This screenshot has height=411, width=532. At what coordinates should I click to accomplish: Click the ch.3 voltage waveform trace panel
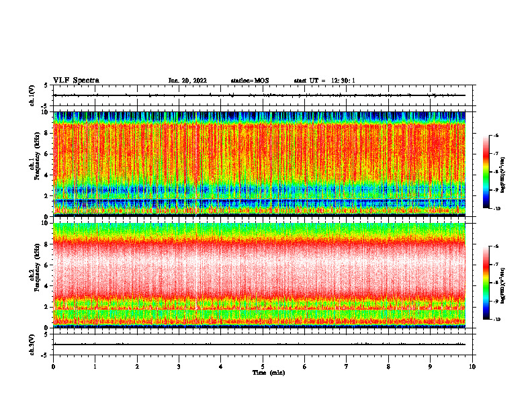[264, 345]
